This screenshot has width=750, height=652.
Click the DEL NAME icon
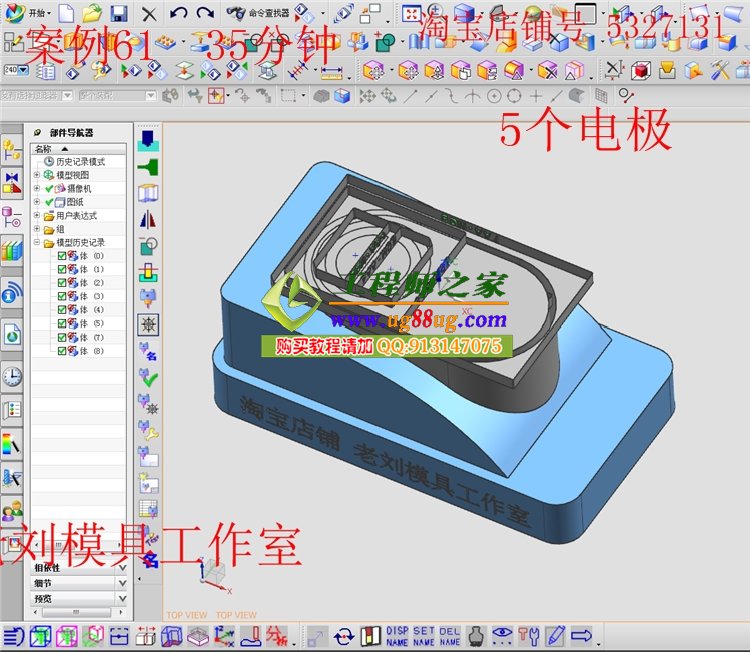tap(451, 636)
